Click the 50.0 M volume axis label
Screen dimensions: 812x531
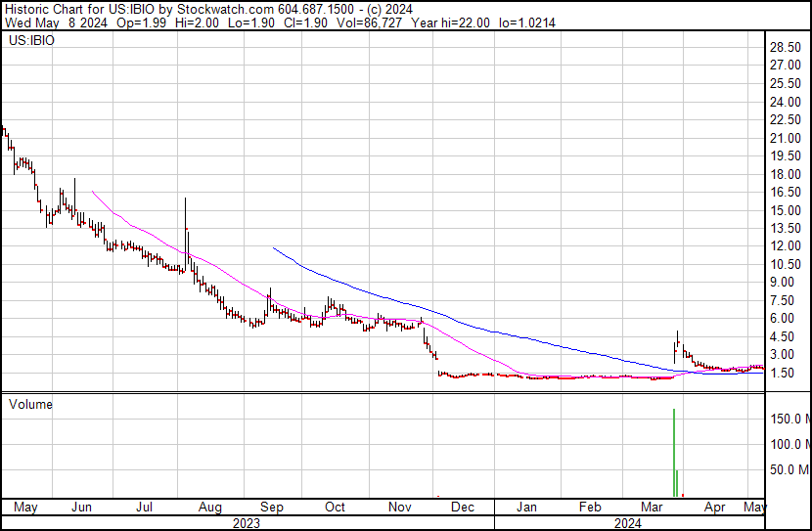point(789,469)
